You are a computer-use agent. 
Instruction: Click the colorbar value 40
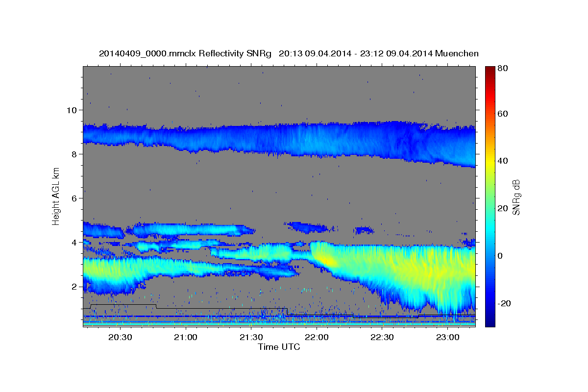(x=502, y=161)
